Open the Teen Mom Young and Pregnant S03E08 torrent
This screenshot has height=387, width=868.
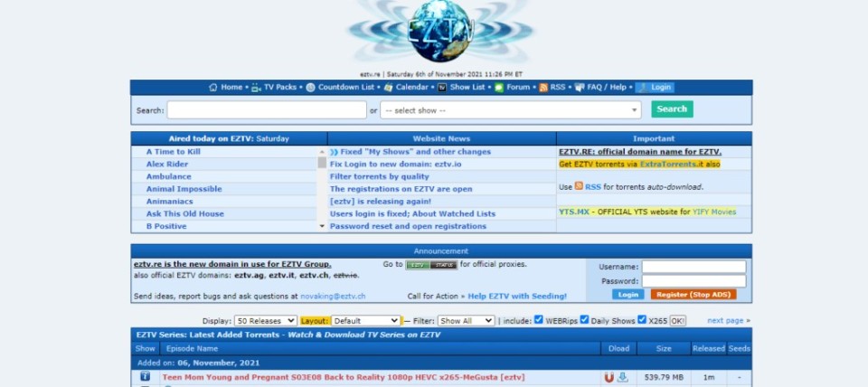[x=344, y=378]
